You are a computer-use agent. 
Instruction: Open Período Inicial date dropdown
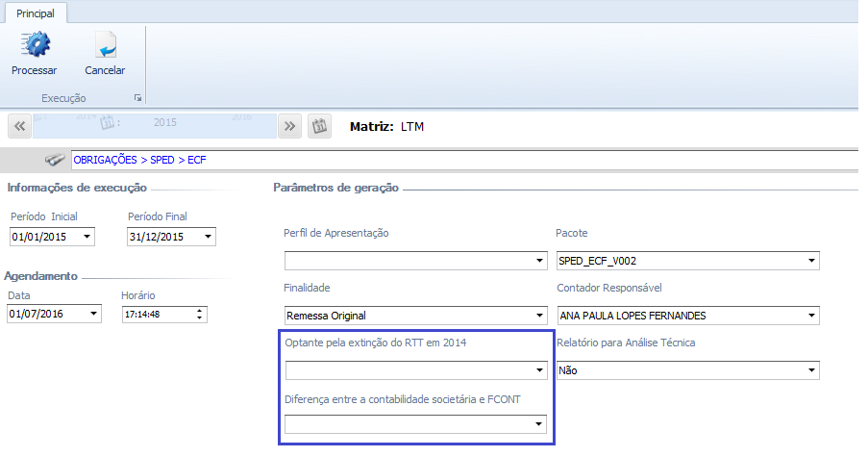tap(87, 237)
